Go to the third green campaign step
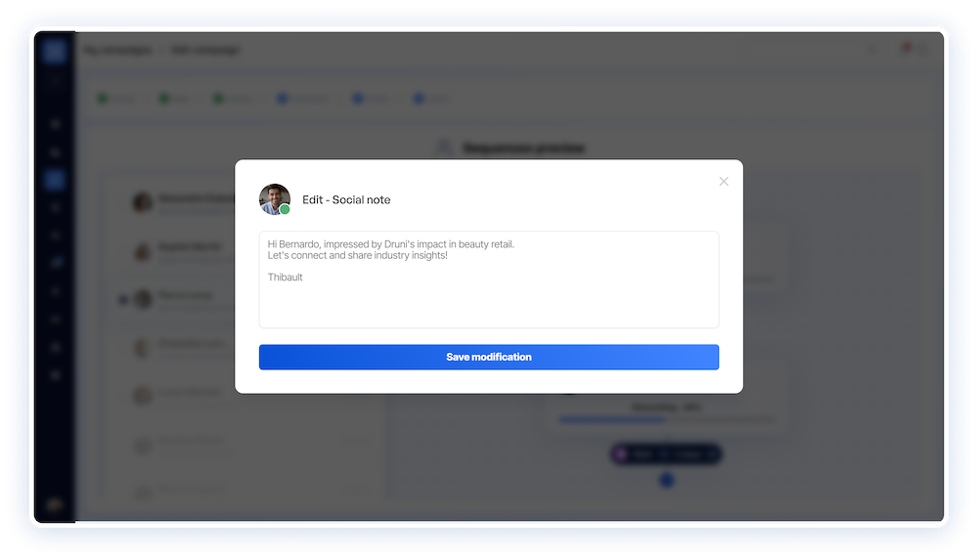978x560 pixels. pyautogui.click(x=234, y=99)
